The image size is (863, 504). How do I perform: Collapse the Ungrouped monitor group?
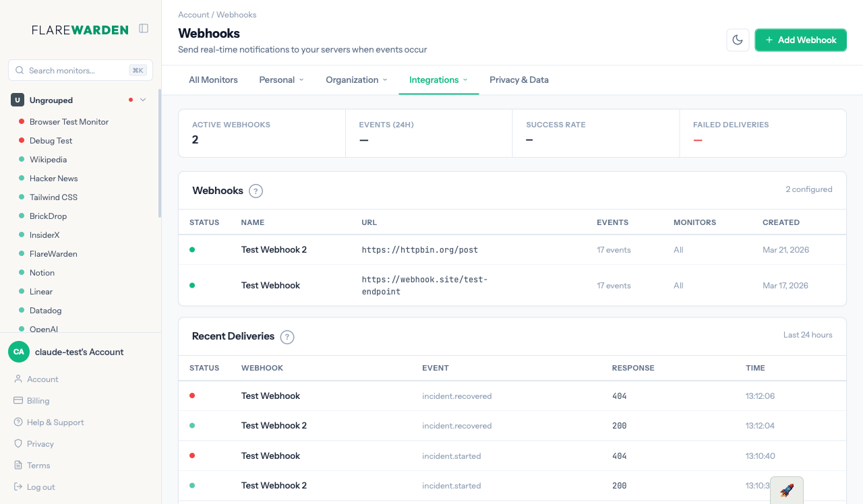142,100
